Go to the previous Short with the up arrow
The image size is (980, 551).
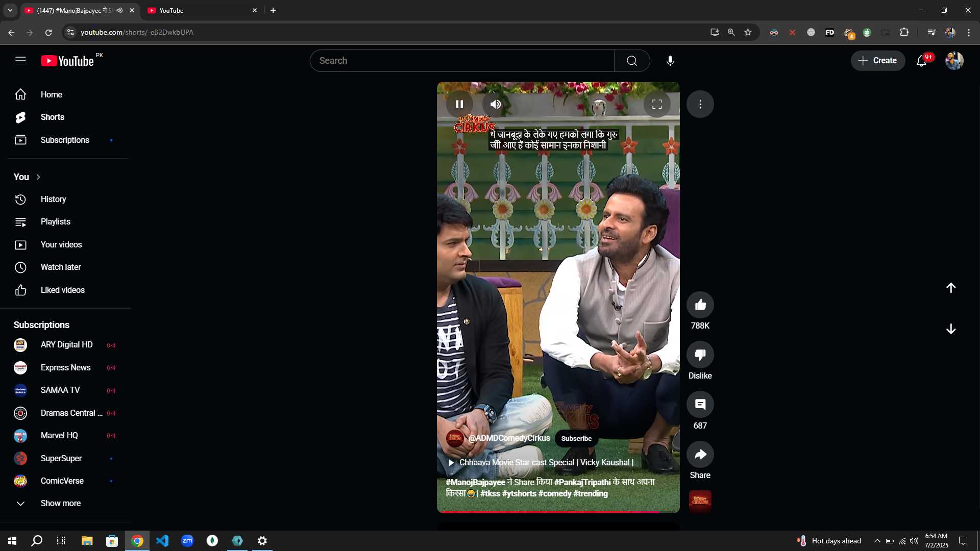(951, 288)
